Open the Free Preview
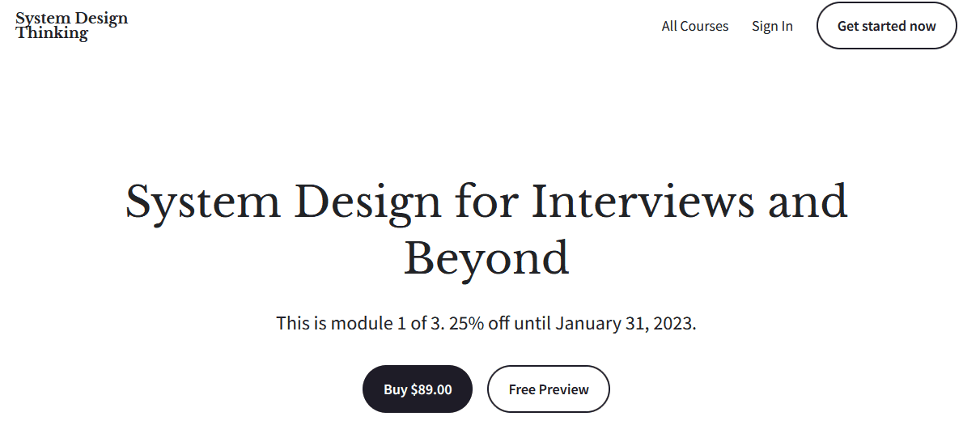Screen dimensions: 980x442 (x=548, y=389)
